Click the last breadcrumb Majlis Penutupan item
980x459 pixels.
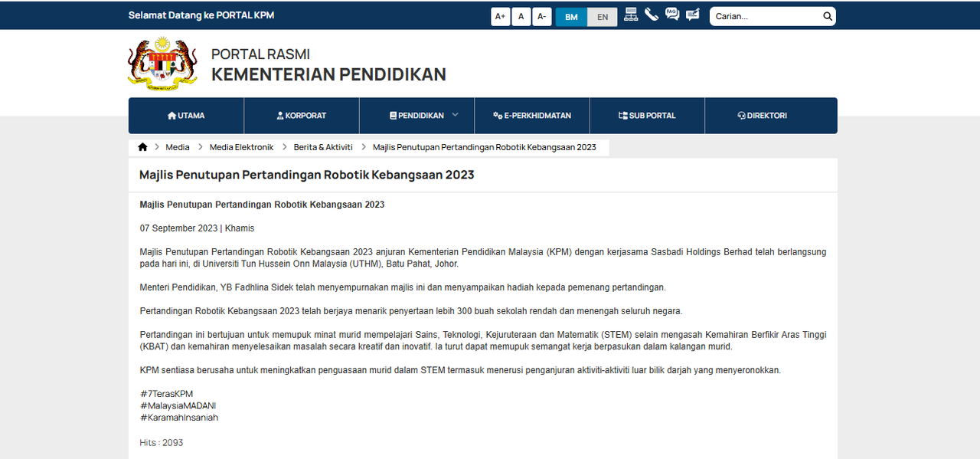click(484, 147)
